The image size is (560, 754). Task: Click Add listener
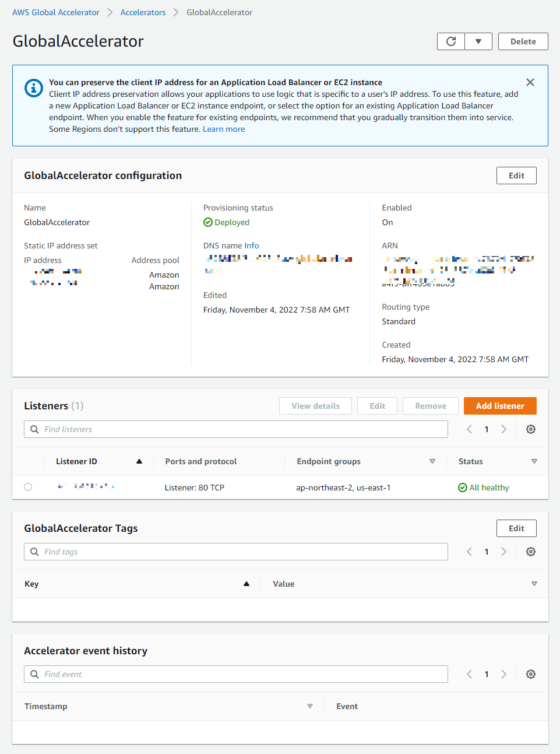click(500, 406)
